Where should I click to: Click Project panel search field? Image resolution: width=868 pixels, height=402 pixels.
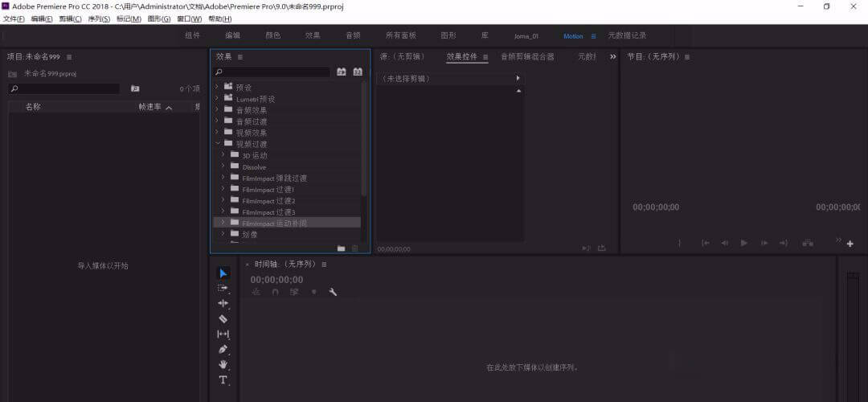64,88
